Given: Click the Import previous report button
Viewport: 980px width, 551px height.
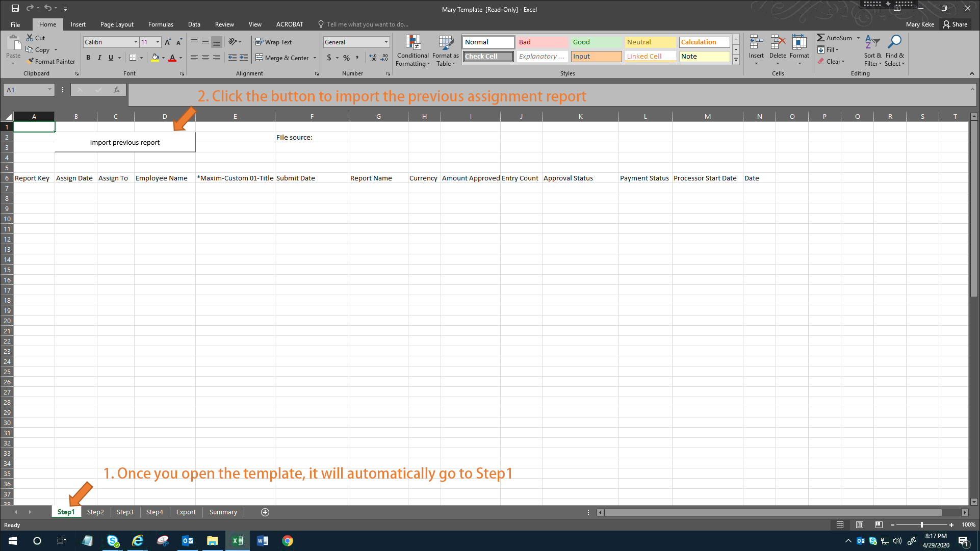Looking at the screenshot, I should point(125,143).
